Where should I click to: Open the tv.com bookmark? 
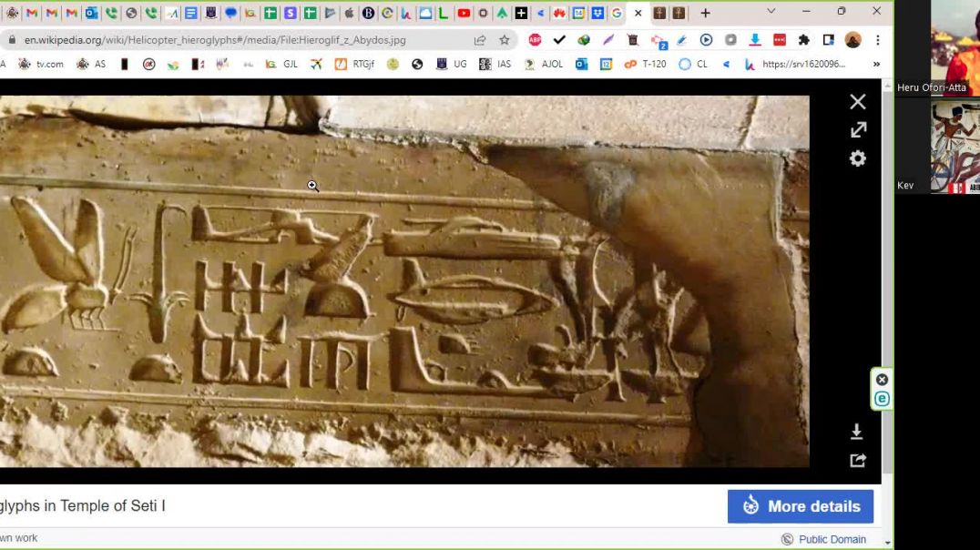(x=41, y=64)
